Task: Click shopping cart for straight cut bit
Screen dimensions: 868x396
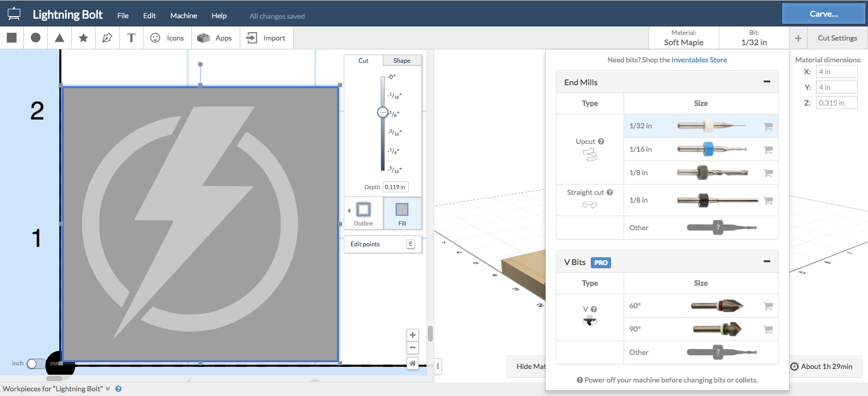Action: [768, 201]
